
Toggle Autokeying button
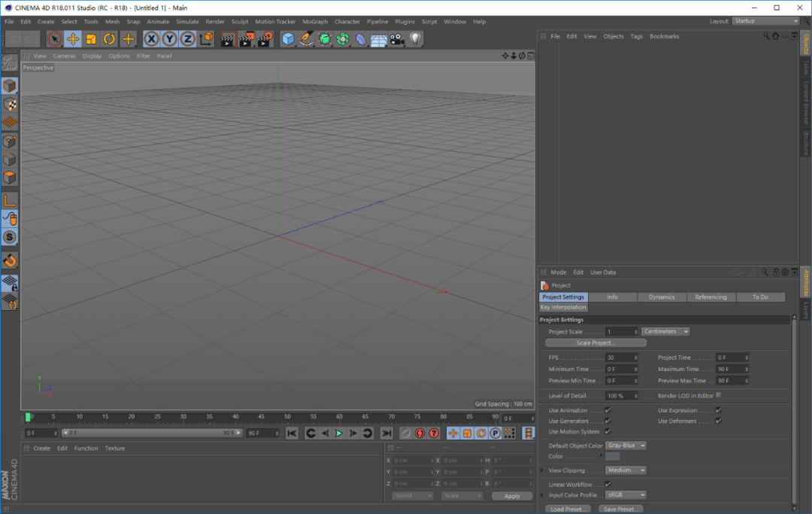coord(420,433)
